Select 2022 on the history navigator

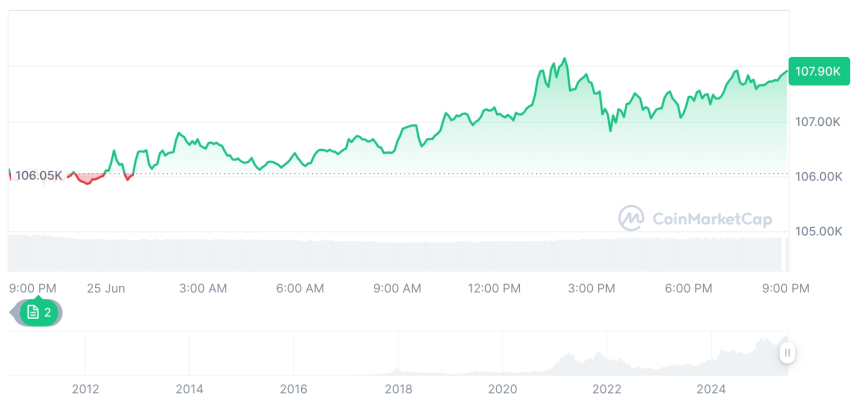coord(607,388)
